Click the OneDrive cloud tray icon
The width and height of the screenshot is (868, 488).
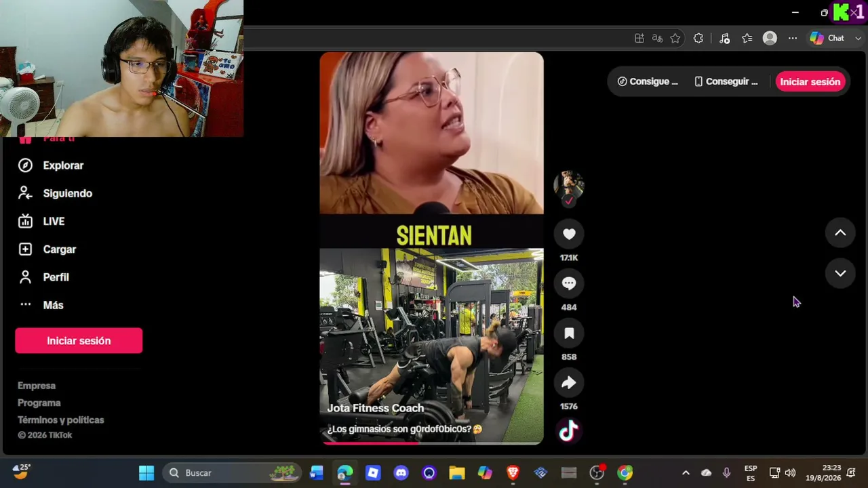click(x=706, y=473)
